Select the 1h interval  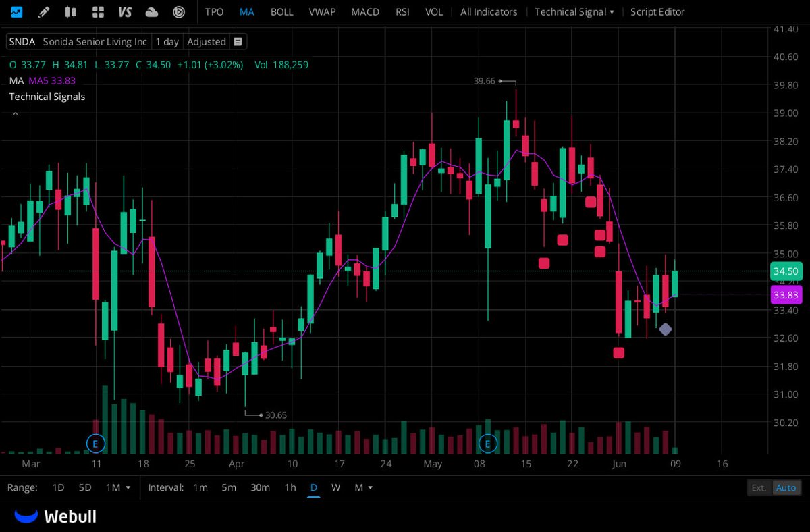(x=290, y=487)
